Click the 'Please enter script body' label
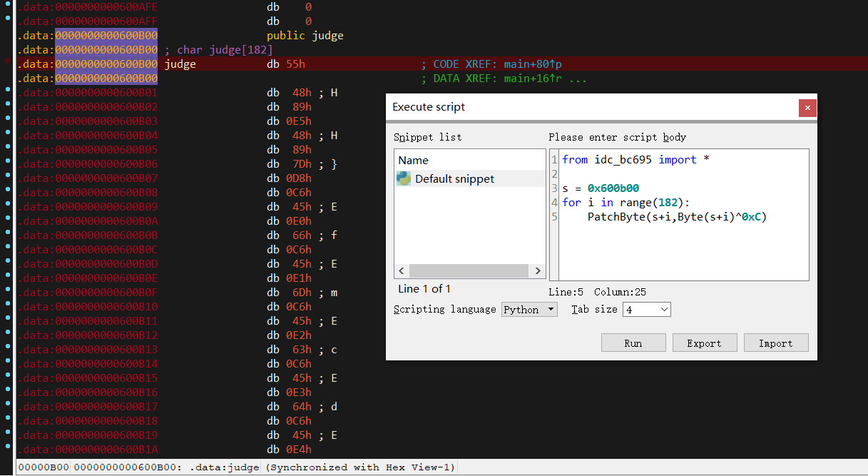868x476 pixels. [618, 137]
